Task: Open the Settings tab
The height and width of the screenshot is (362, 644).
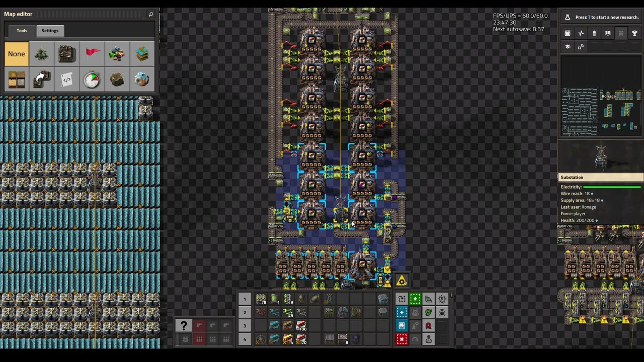Action: click(x=50, y=31)
